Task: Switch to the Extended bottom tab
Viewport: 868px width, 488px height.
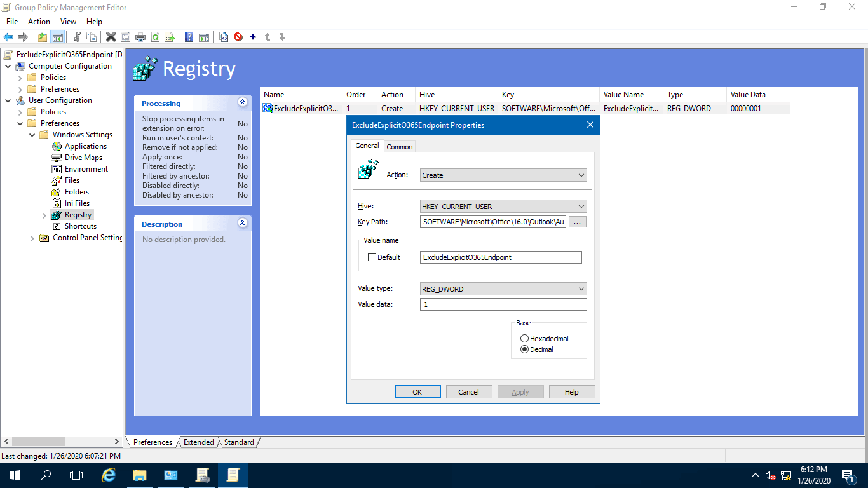Action: coord(199,442)
